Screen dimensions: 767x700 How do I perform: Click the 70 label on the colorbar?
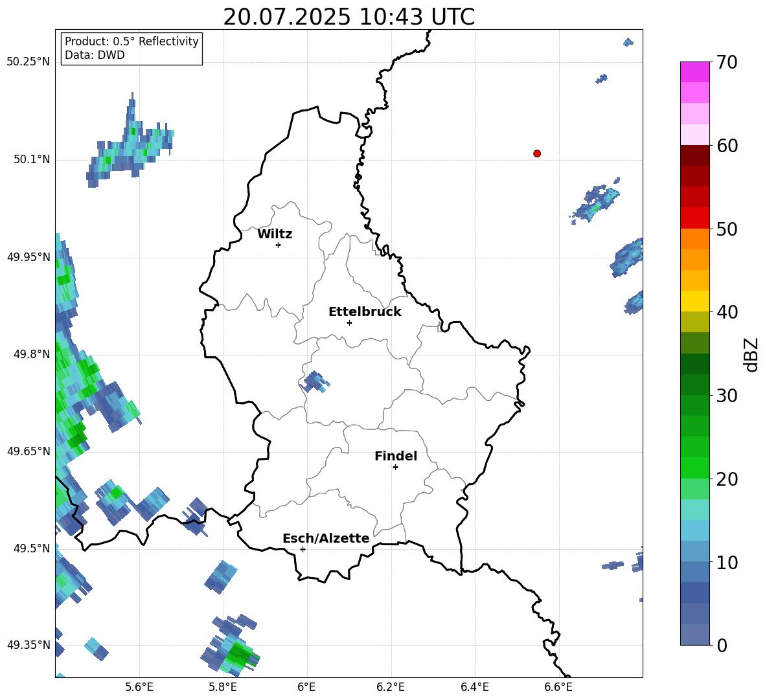726,63
